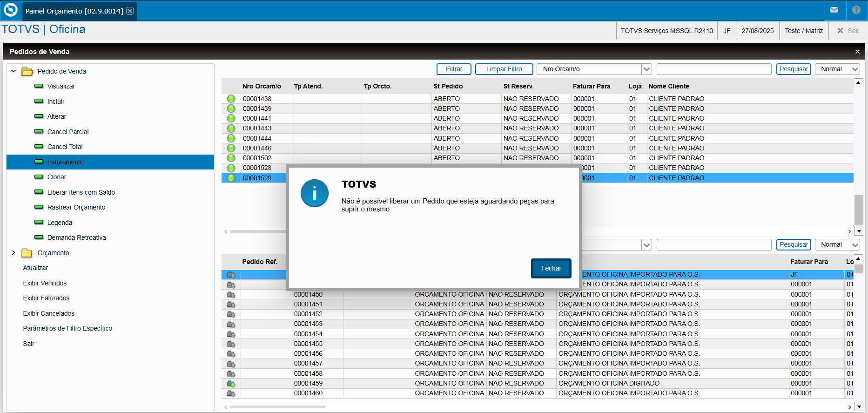The height and width of the screenshot is (413, 868).
Task: Open the upper Normal mode dropdown
Action: 855,69
